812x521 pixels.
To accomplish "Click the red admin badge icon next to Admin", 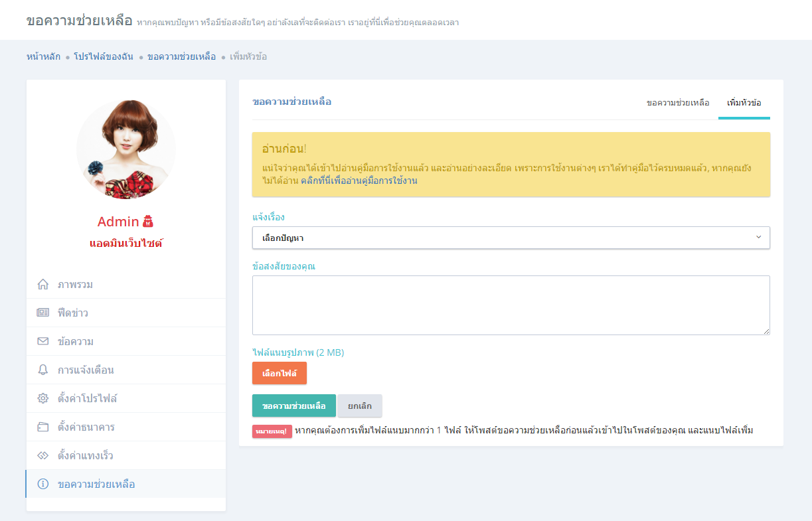I will coord(148,222).
